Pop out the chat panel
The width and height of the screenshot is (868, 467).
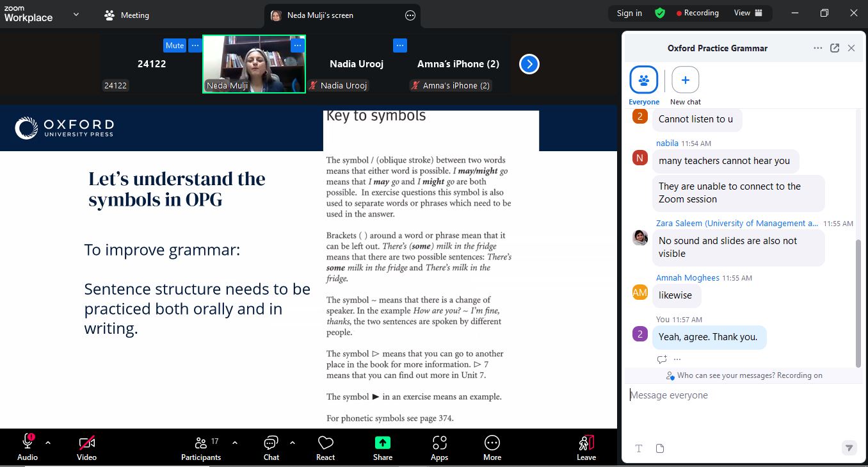[835, 48]
